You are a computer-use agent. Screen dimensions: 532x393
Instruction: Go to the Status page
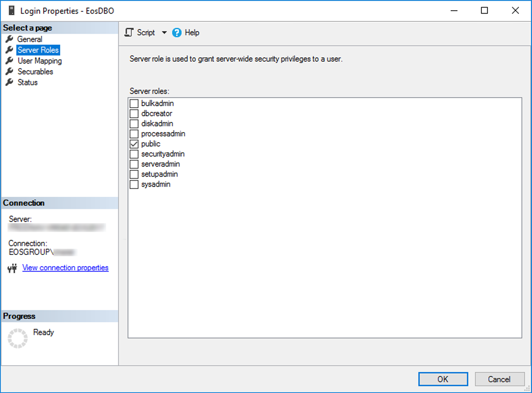tap(27, 82)
